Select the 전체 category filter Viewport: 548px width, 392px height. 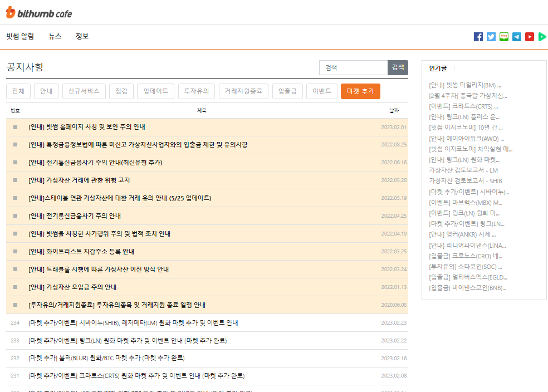[18, 91]
